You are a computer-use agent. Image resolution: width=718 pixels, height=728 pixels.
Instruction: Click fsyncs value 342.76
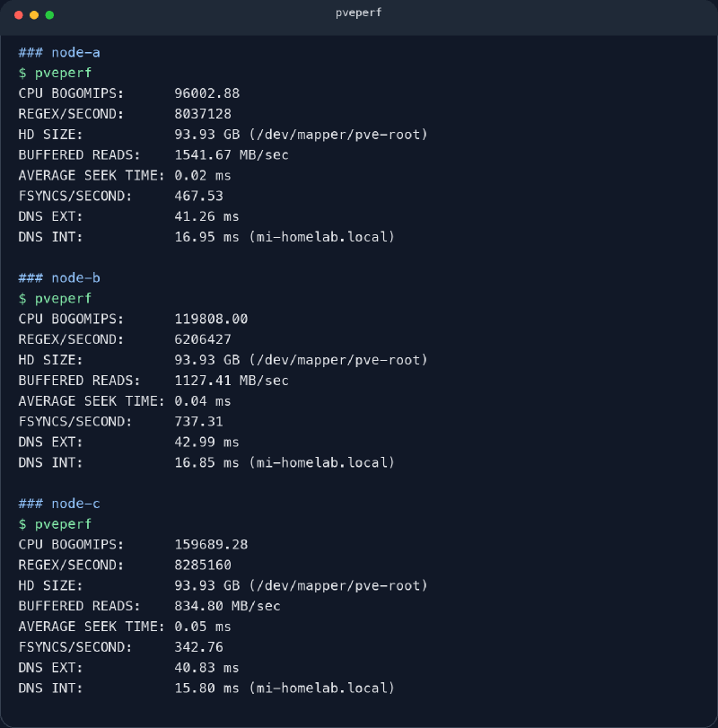198,647
